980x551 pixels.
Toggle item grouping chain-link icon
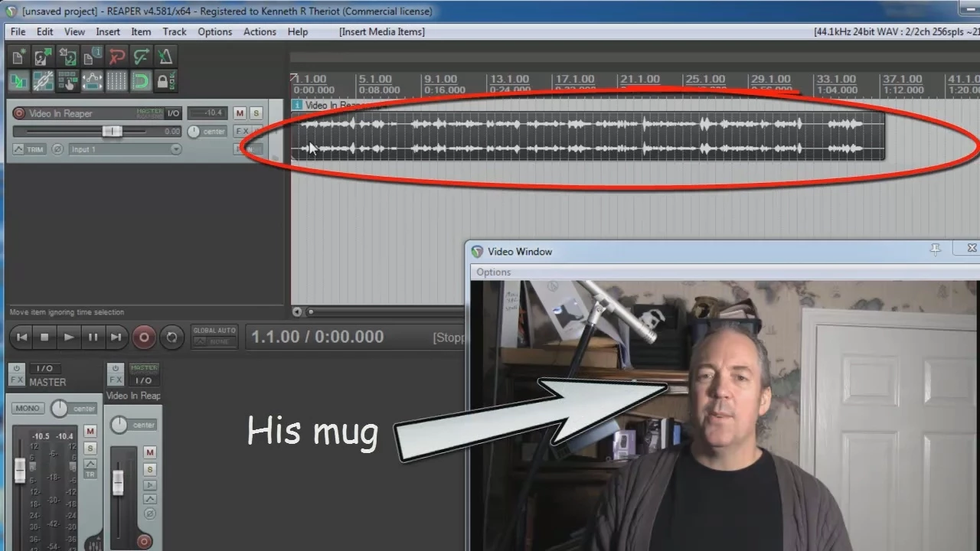tap(43, 80)
